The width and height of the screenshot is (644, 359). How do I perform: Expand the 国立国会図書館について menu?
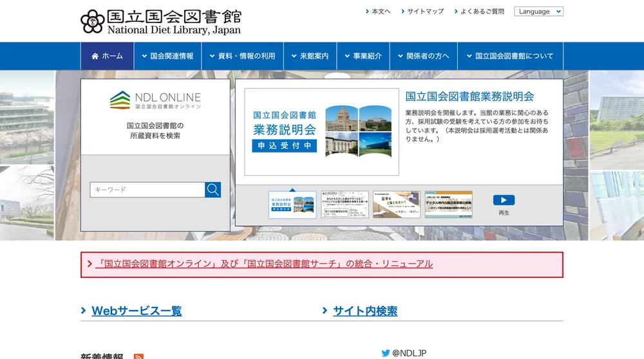click(510, 56)
